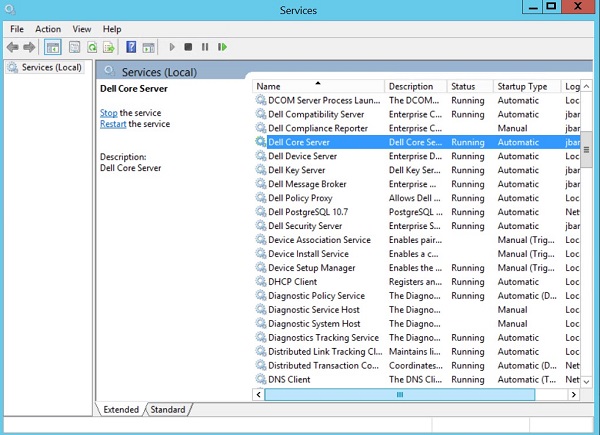Image resolution: width=600 pixels, height=435 pixels.
Task: Select Services (Local) in console tree
Action: pos(51,67)
